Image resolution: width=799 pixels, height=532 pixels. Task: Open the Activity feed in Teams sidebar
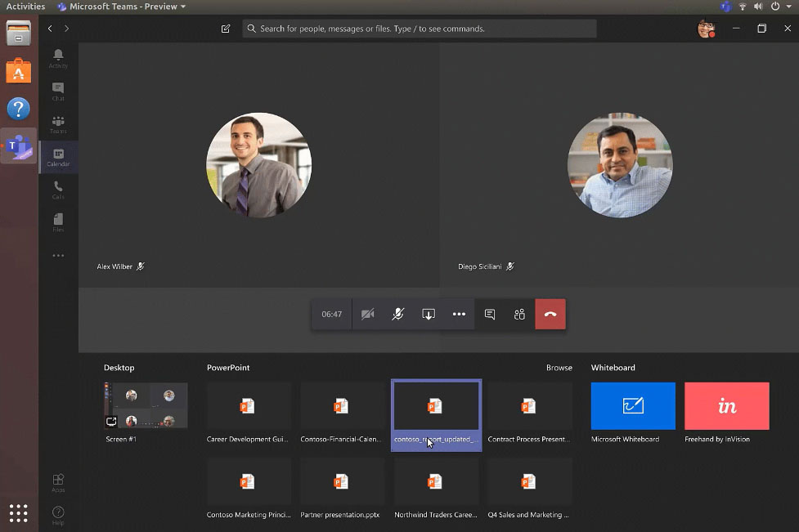(58, 58)
